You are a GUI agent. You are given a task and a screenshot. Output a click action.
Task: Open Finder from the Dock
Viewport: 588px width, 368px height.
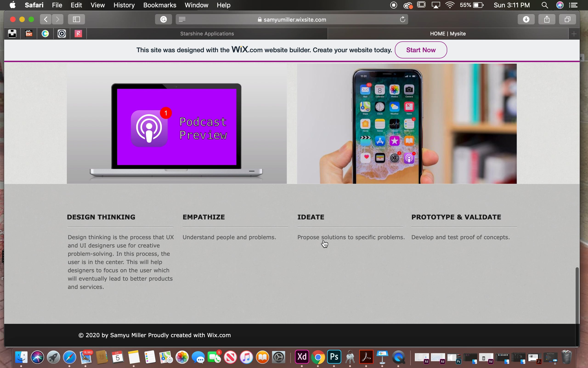21,357
